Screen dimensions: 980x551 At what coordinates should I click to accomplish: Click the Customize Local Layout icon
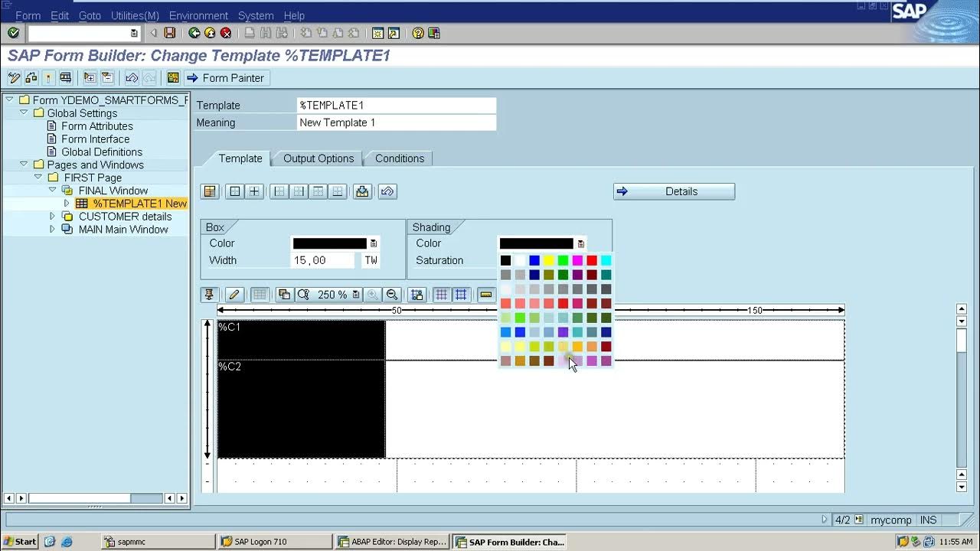(x=434, y=33)
